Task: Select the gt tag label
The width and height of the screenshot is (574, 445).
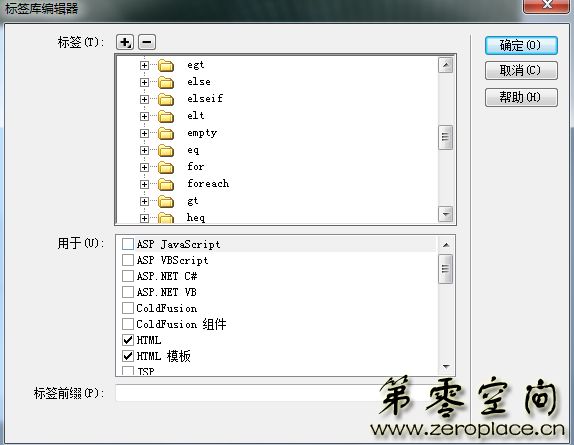Action: pos(193,201)
